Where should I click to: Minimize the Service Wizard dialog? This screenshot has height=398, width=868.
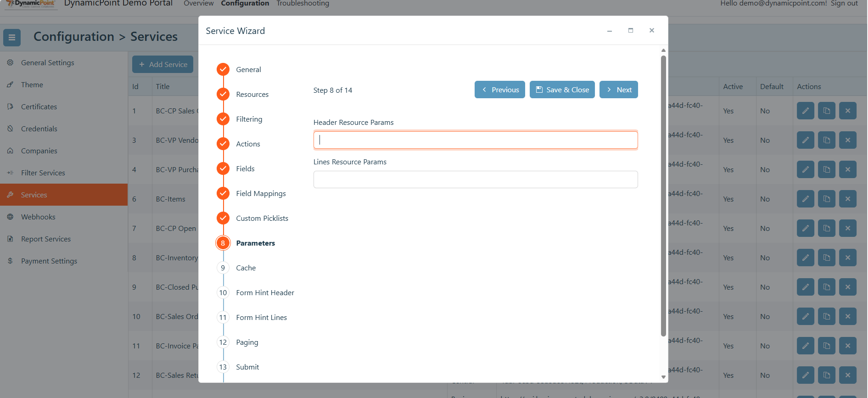(610, 31)
